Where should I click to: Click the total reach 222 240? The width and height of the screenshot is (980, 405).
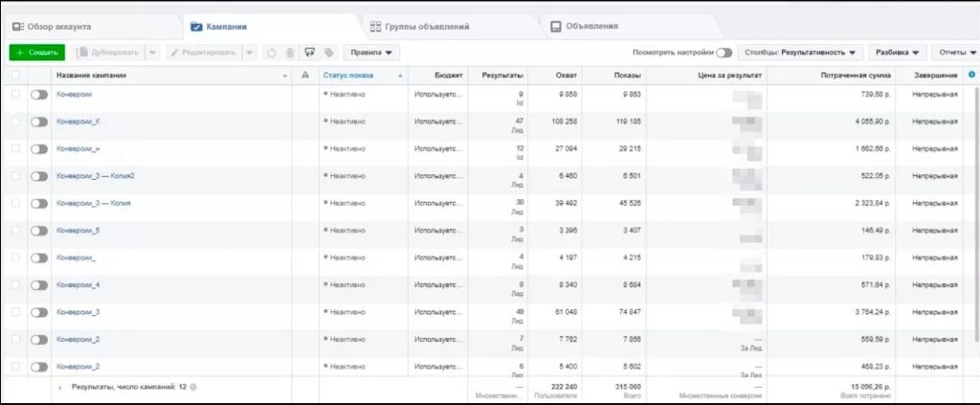[564, 387]
